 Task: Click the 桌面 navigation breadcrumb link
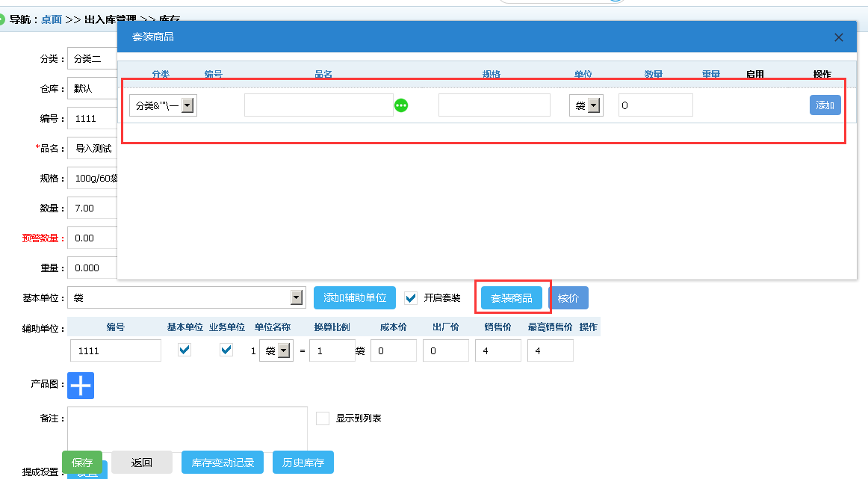[52, 20]
